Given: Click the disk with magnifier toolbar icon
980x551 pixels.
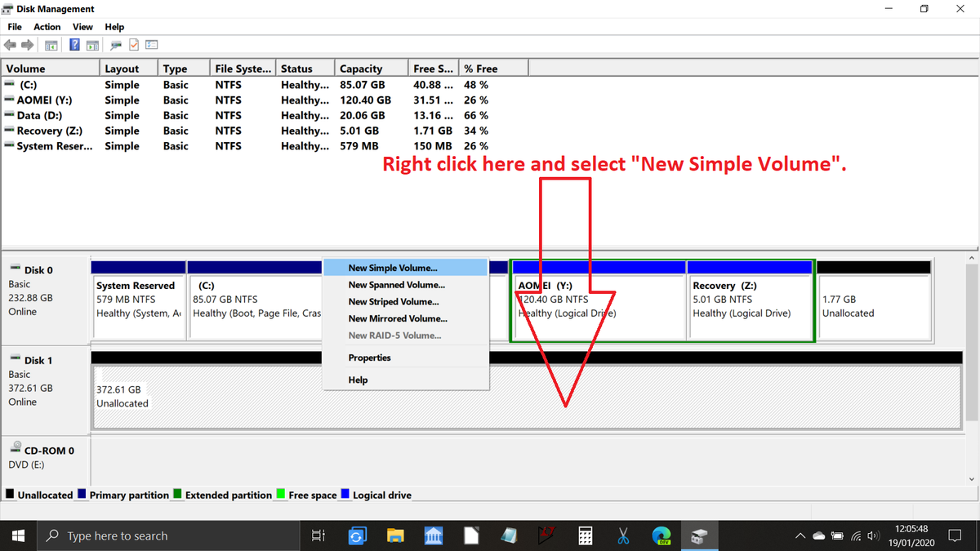Looking at the screenshot, I should pos(116,46).
